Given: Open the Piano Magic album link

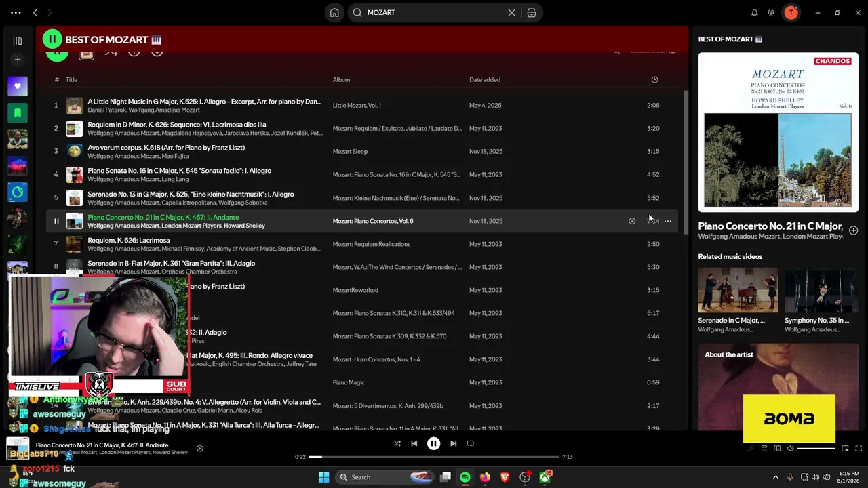Looking at the screenshot, I should tap(349, 382).
